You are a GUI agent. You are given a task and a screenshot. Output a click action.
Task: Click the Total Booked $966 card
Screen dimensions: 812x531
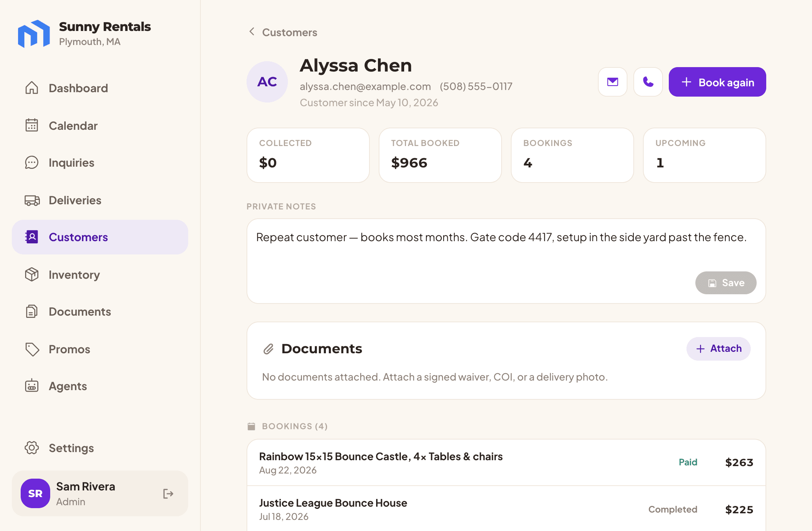[440, 155]
